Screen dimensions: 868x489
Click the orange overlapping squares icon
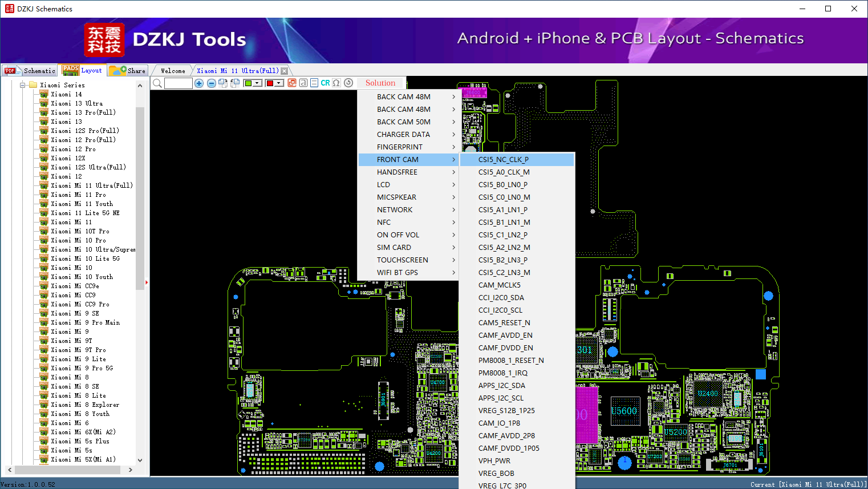(x=292, y=83)
